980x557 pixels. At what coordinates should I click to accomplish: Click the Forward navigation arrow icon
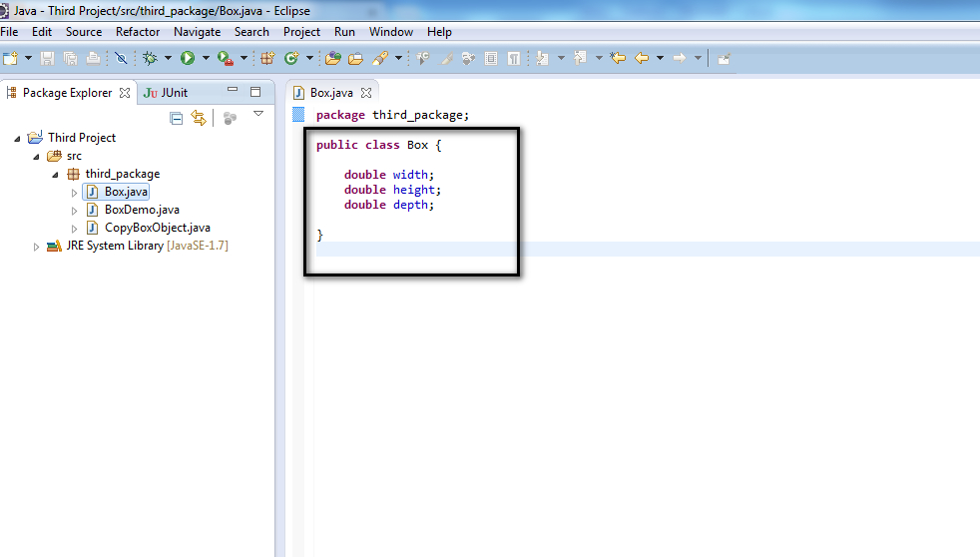click(x=680, y=58)
